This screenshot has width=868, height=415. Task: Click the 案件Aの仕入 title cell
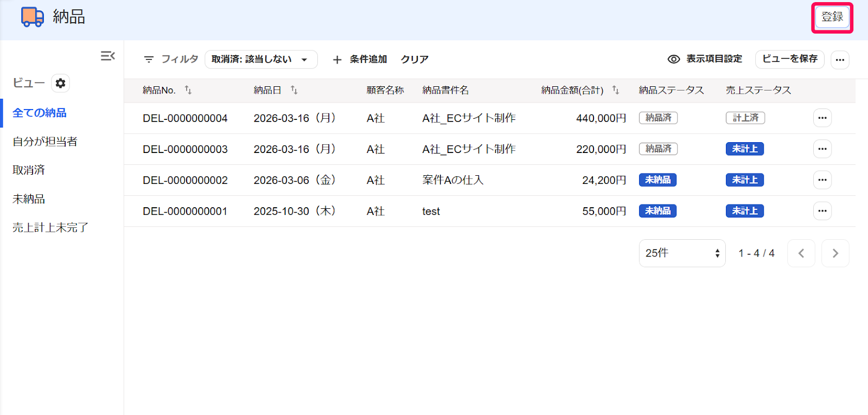pos(452,180)
